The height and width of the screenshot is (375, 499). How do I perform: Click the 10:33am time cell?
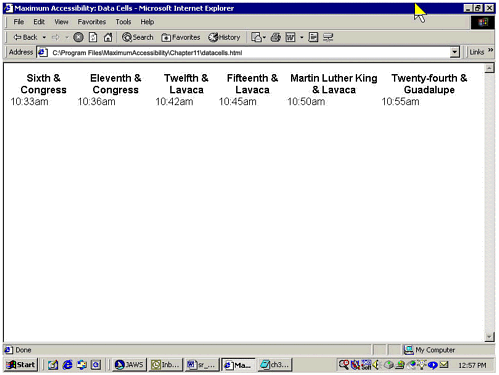tap(29, 101)
